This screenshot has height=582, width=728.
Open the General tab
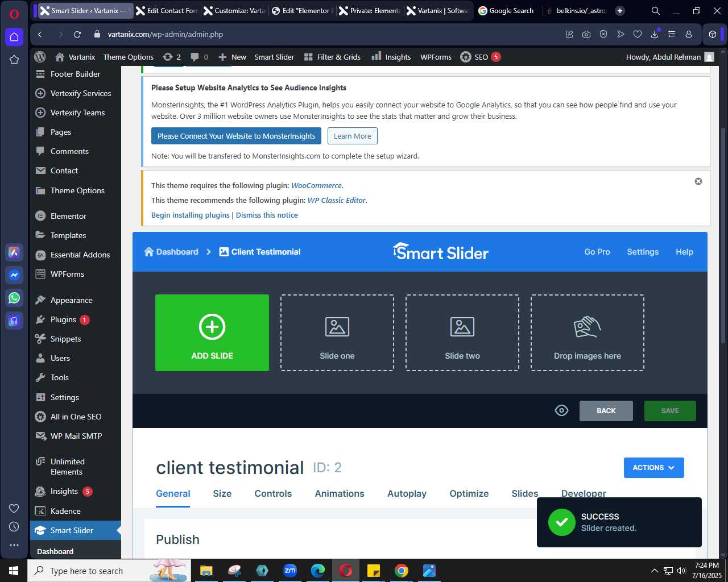coord(173,493)
